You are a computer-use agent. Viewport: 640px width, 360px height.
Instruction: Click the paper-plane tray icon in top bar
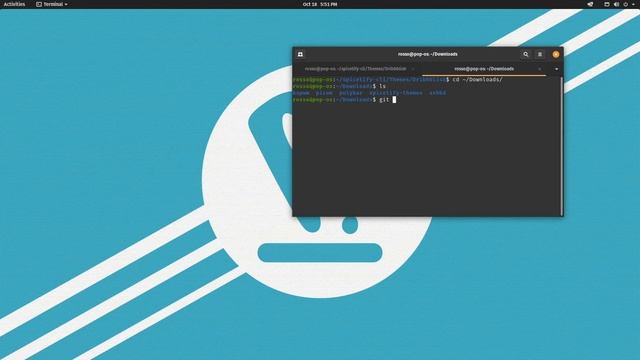coord(590,4)
